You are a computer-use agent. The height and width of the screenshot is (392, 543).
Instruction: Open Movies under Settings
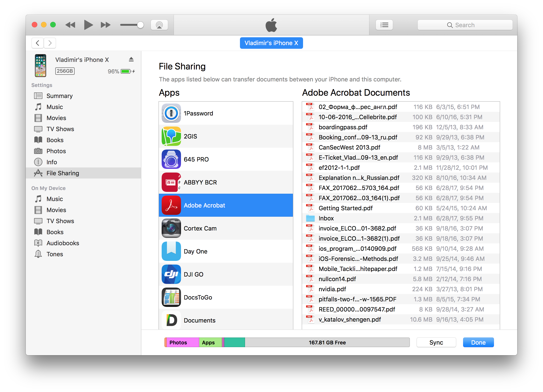(83, 118)
